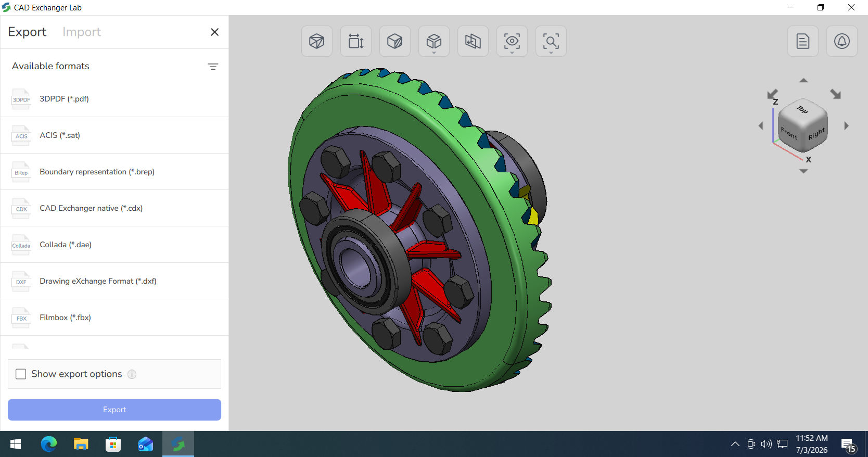Choose Drawing eXchange Format (*.dxf)
Viewport: 868px width, 457px height.
click(x=114, y=281)
